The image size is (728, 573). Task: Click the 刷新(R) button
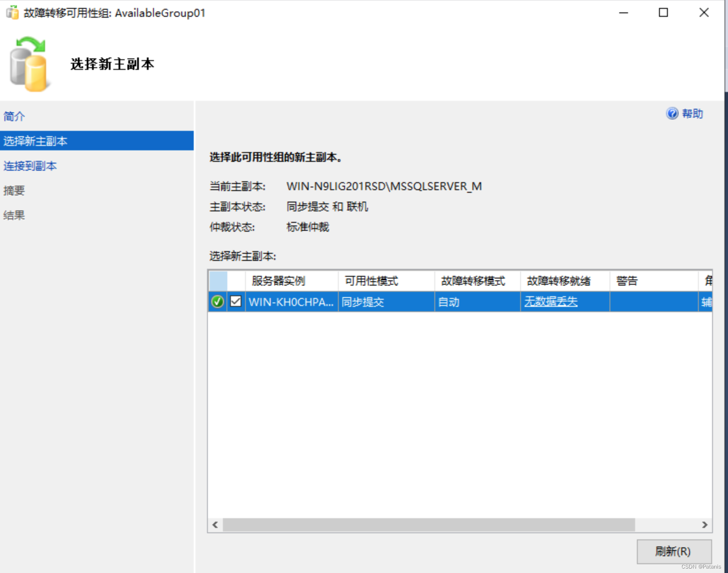[674, 551]
